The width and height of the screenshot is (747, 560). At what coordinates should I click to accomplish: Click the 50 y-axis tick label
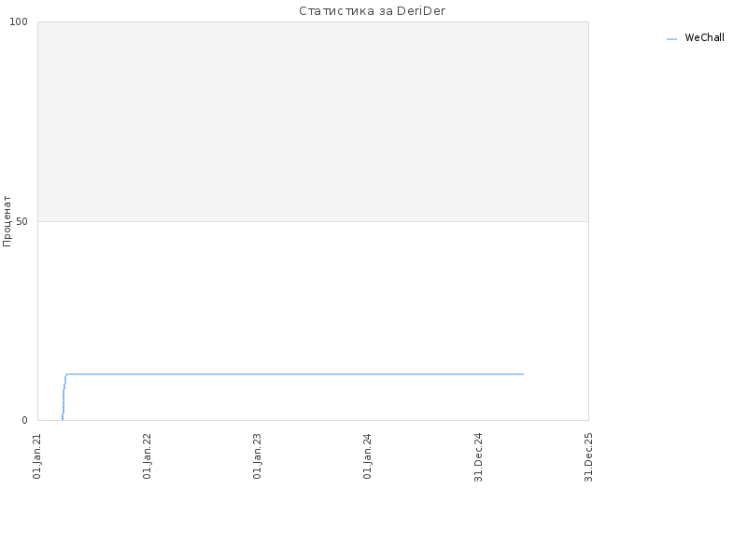(x=21, y=221)
